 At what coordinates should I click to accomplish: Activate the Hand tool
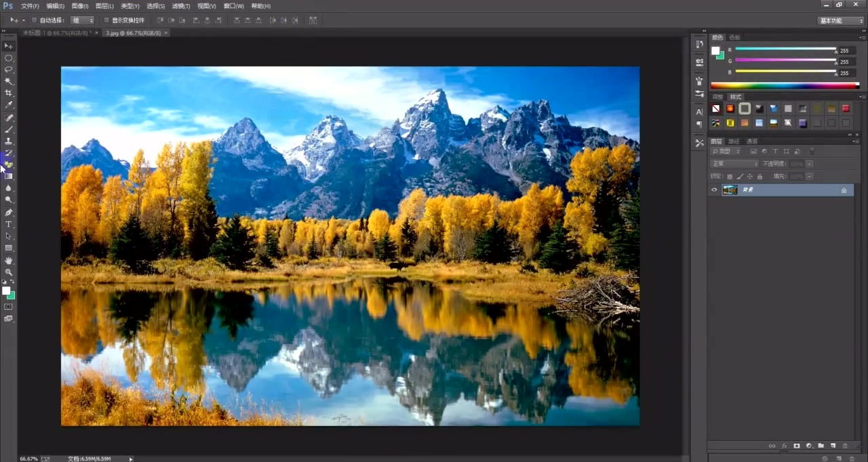[9, 260]
